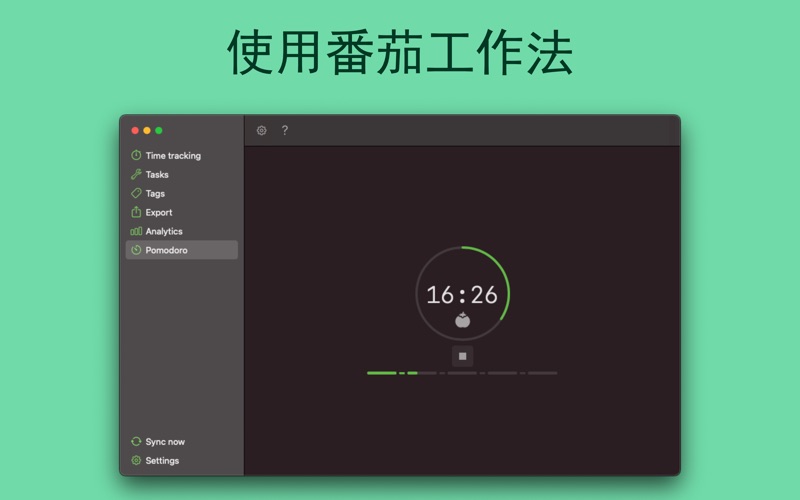The image size is (800, 500).
Task: Open the Tags section
Action: coord(155,194)
